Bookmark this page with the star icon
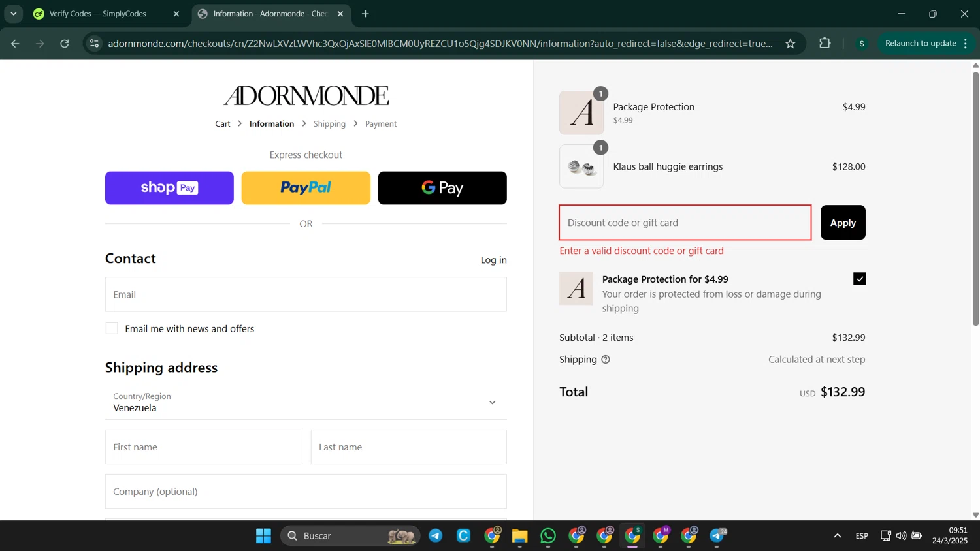Image resolution: width=980 pixels, height=551 pixels. click(791, 44)
